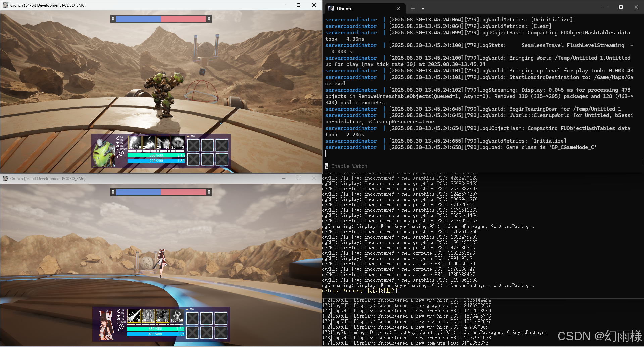Click 'FlushAsyncLoading(98)' log line in console
The width and height of the screenshot is (644, 347).
pyautogui.click(x=428, y=226)
